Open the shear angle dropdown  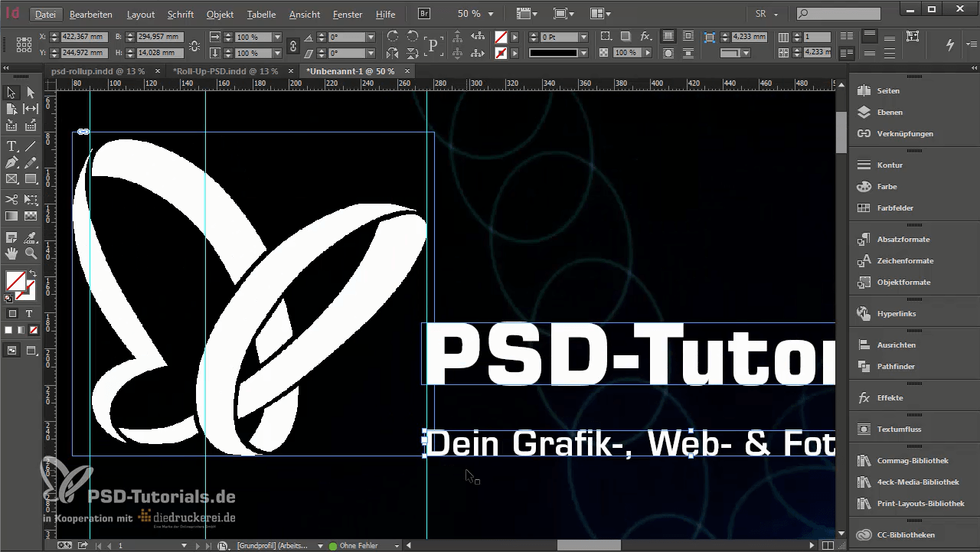tap(371, 54)
